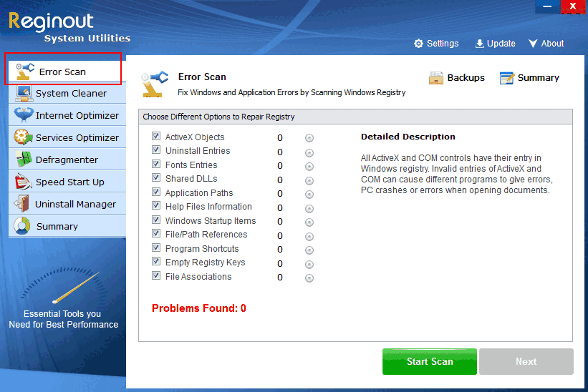Open the Services Optimizer section
Screen dimensions: 588x392
pos(67,137)
